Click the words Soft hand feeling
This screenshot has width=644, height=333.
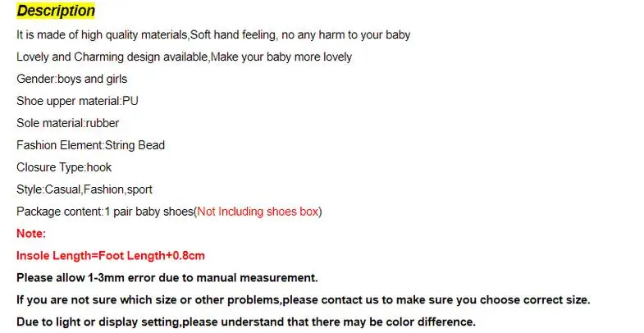coord(233,35)
